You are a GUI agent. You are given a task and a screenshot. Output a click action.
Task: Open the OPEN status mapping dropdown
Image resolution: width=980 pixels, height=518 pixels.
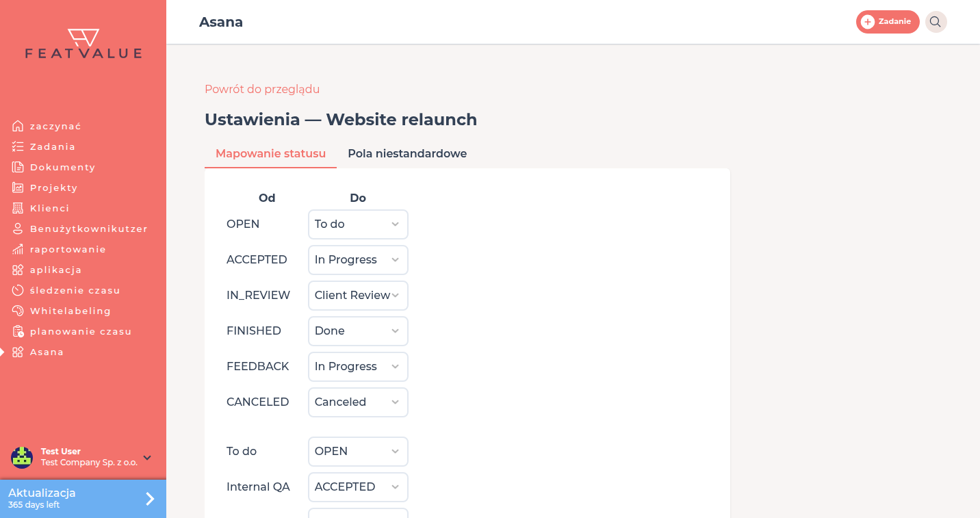tap(358, 224)
